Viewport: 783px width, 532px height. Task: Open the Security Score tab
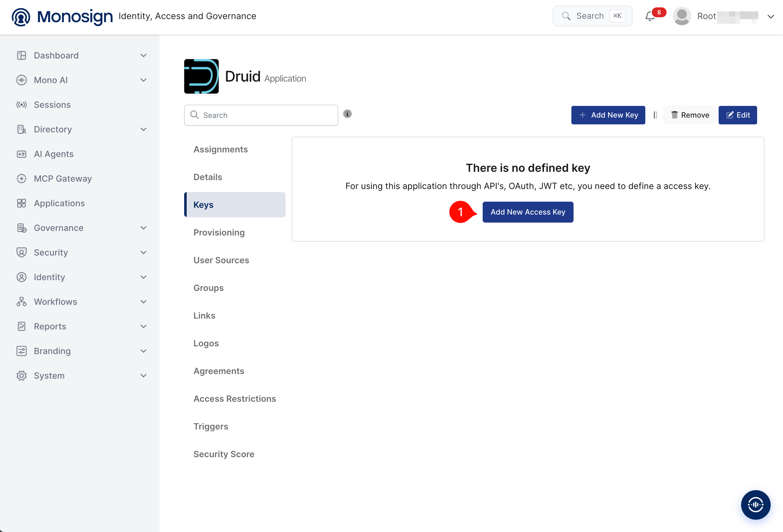pos(224,454)
